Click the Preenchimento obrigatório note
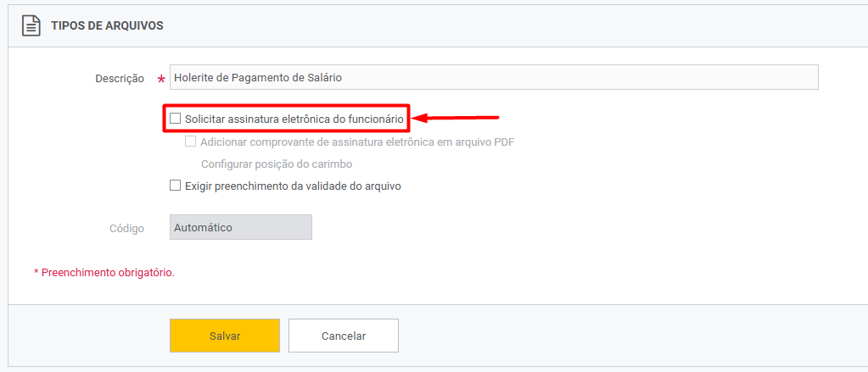 pyautogui.click(x=104, y=273)
